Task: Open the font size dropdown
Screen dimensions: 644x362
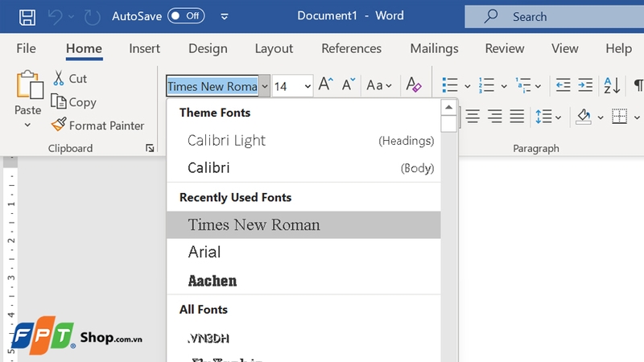Action: coord(307,86)
